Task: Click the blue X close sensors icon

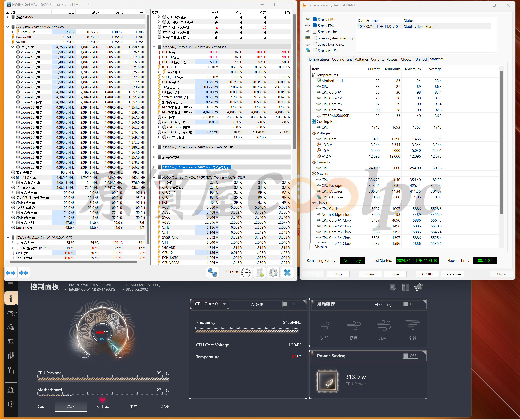Action: 287,273
